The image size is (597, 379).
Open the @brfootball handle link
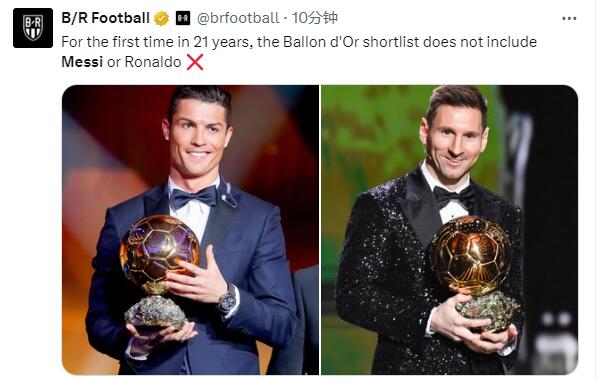tap(238, 18)
